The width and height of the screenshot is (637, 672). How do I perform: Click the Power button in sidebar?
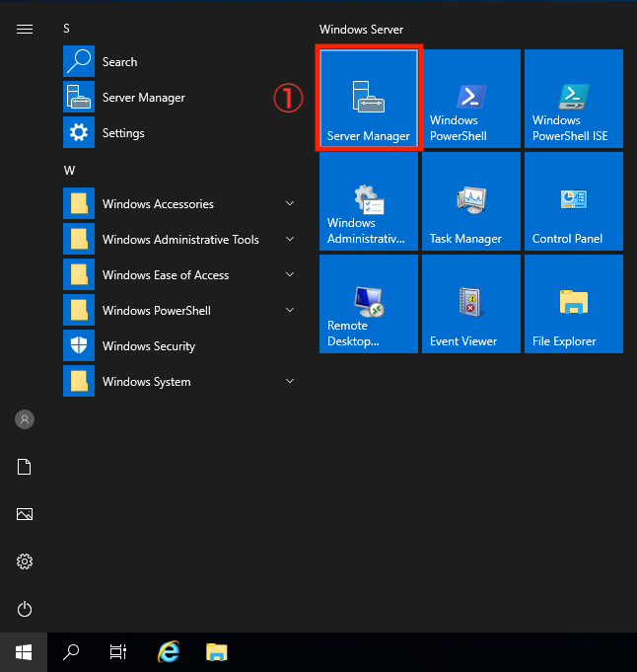tap(25, 609)
